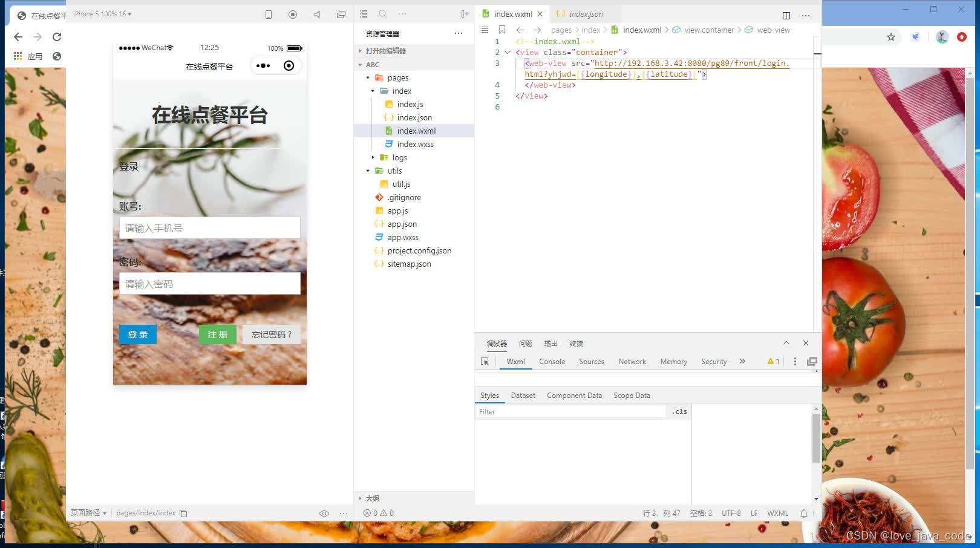The image size is (980, 548).
Task: Open search in the resource manager panel
Action: tap(382, 13)
